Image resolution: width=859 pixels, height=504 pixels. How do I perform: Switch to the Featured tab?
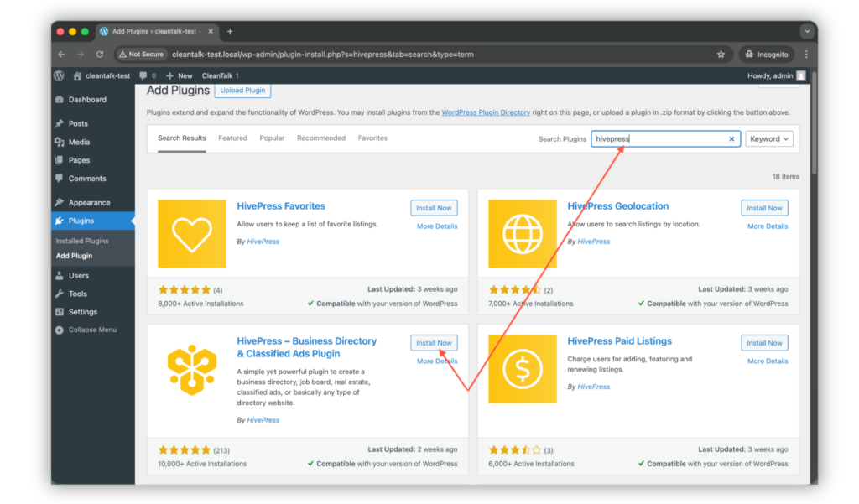tap(232, 138)
